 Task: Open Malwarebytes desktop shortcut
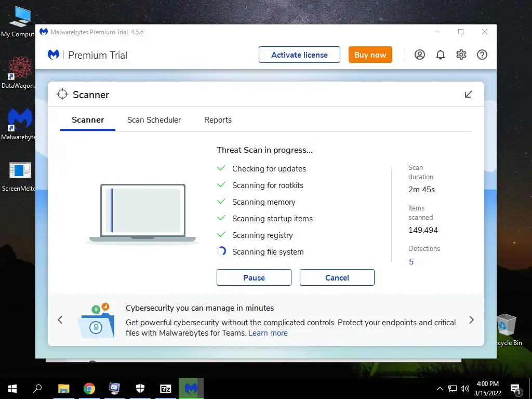click(x=19, y=124)
